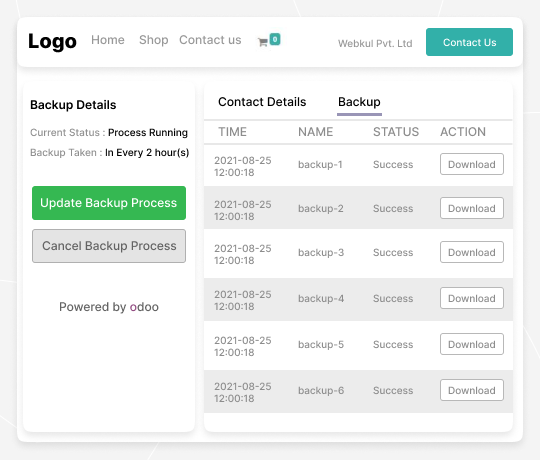Download the backup-5 file
The image size is (540, 460).
[x=471, y=344]
